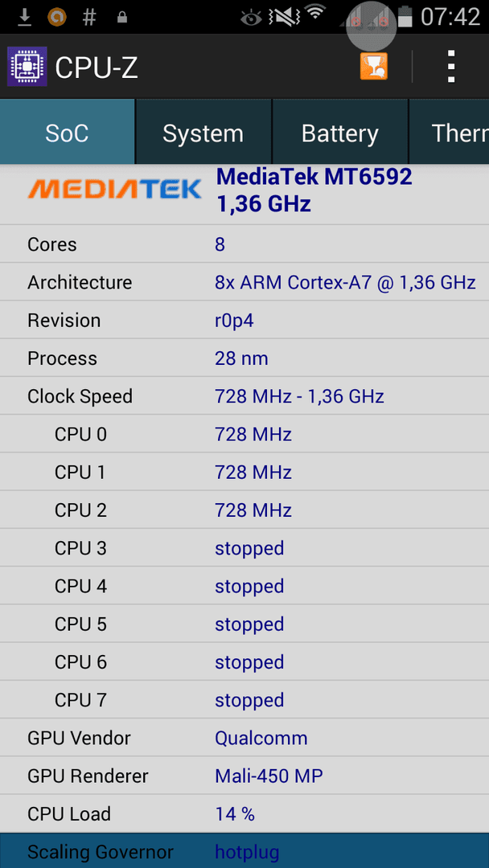Open the partially visible Thermal tab
Viewport: 489px width, 868px height.
[x=449, y=133]
